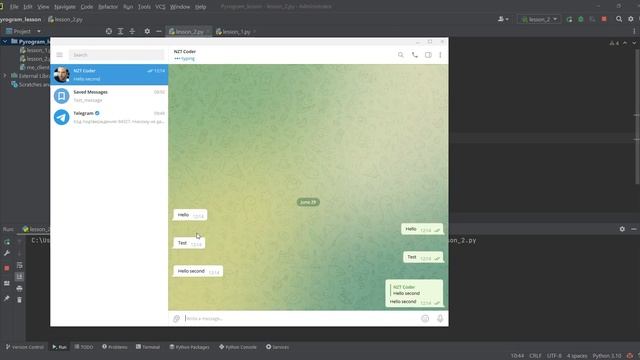The height and width of the screenshot is (360, 640).
Task: Open the Version Control tool window
Action: pos(25,347)
